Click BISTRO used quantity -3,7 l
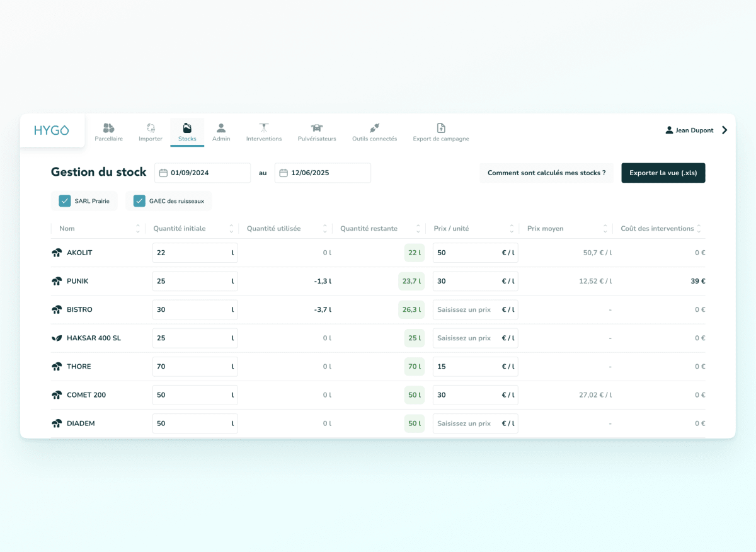 [x=323, y=309]
